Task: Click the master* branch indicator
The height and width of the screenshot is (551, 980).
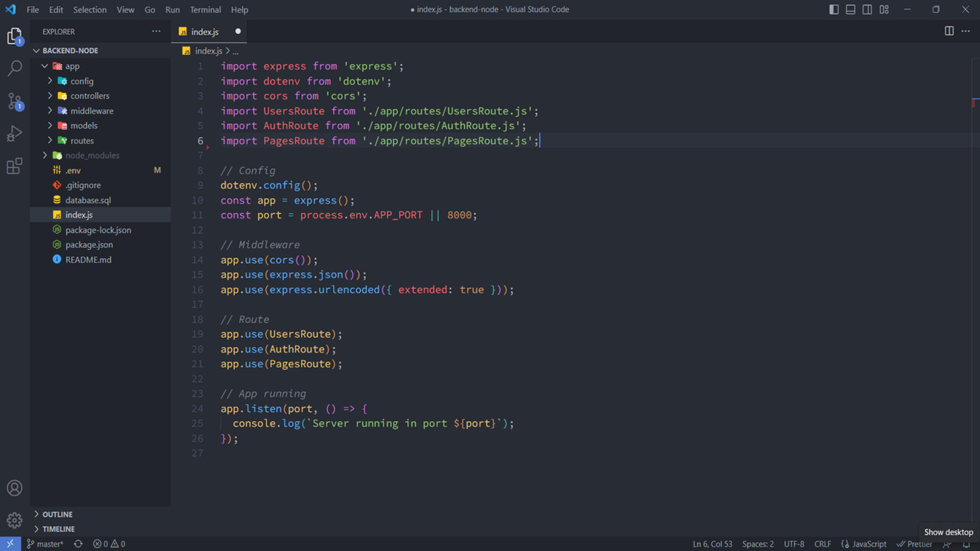Action: click(45, 544)
